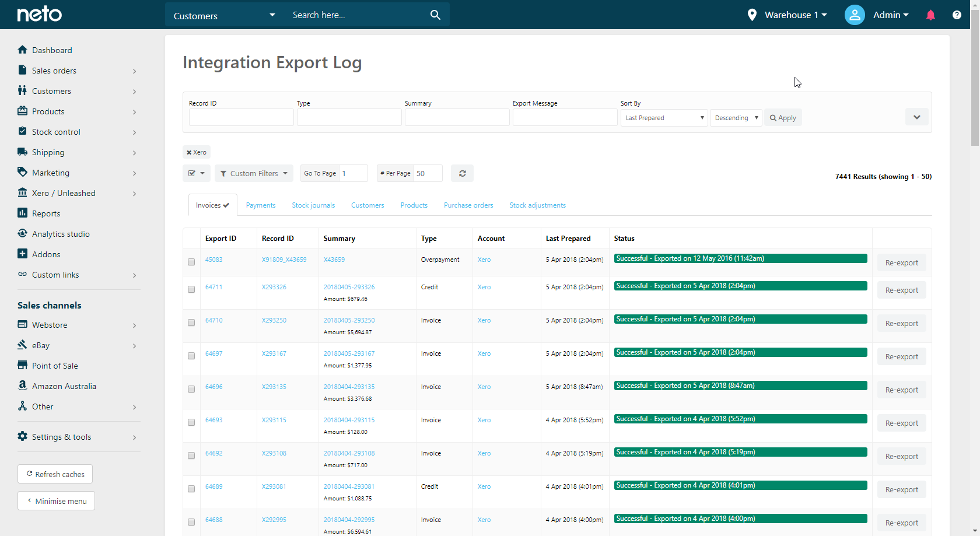
Task: Click the Marketing tag icon
Action: [22, 172]
